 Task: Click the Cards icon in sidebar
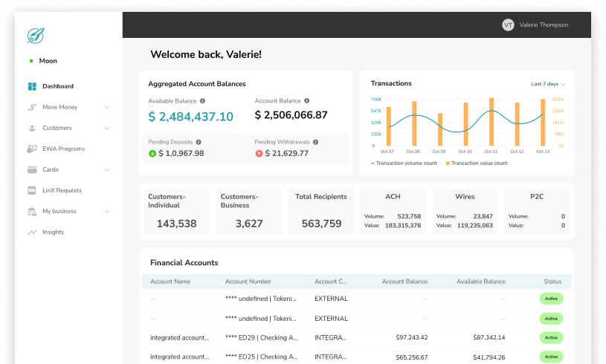32,169
